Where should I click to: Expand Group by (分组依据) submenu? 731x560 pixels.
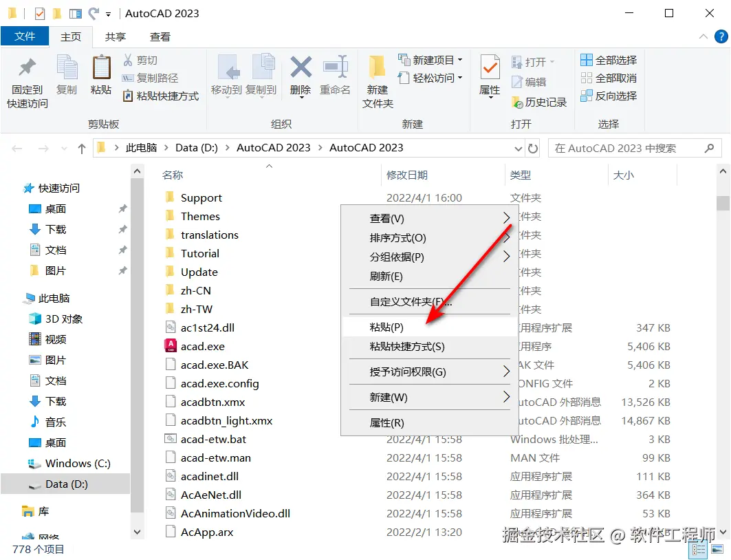click(x=506, y=257)
